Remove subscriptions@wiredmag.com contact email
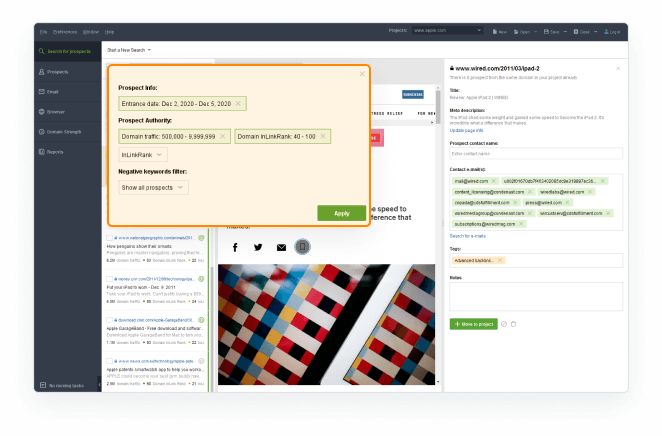The image size is (662, 436). coord(521,224)
